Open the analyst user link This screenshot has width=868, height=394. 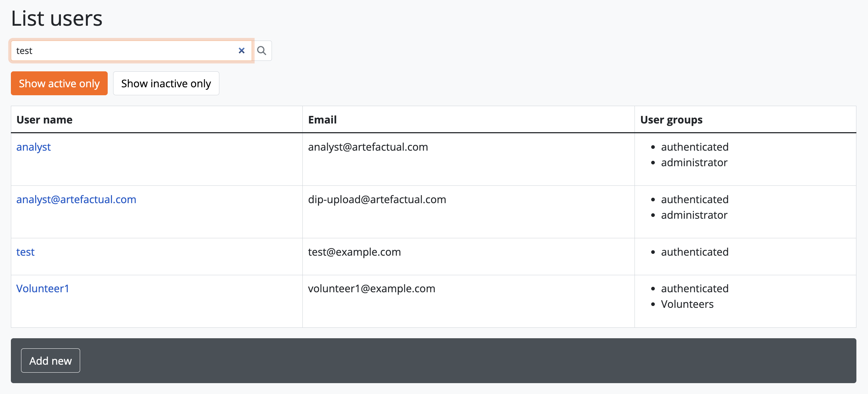33,147
